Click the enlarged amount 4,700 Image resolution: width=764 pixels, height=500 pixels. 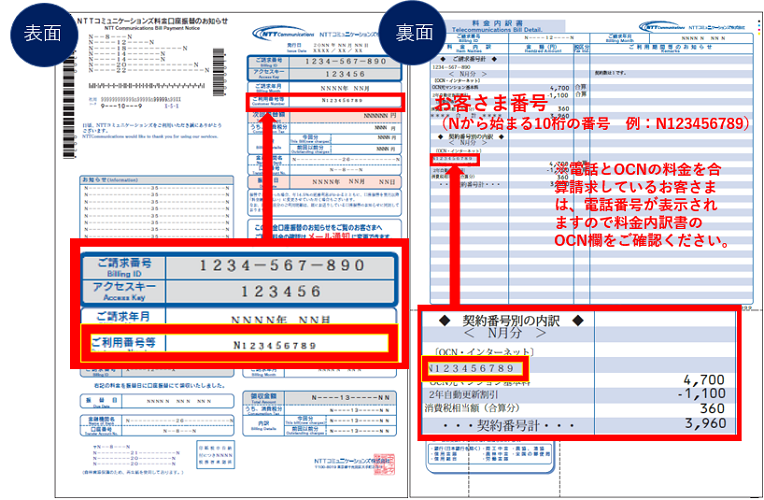coord(704,380)
